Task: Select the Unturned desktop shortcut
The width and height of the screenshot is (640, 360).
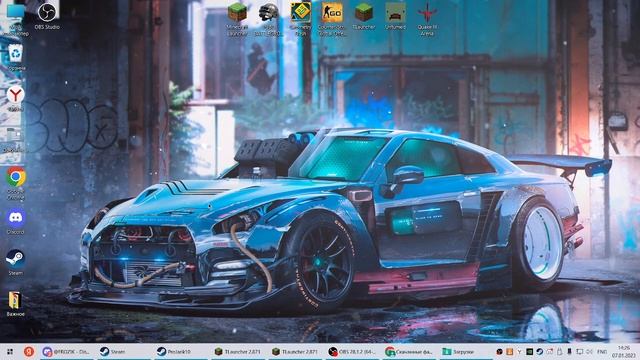Action: pyautogui.click(x=395, y=16)
